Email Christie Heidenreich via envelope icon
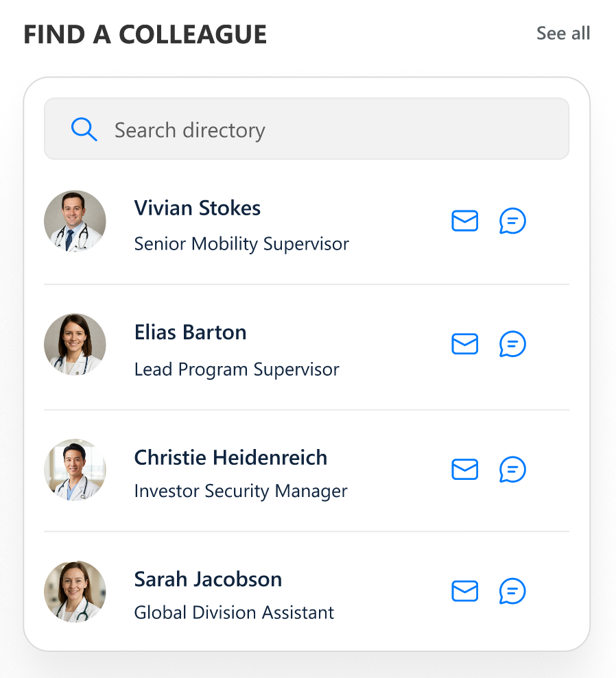This screenshot has width=616, height=678. (x=464, y=470)
